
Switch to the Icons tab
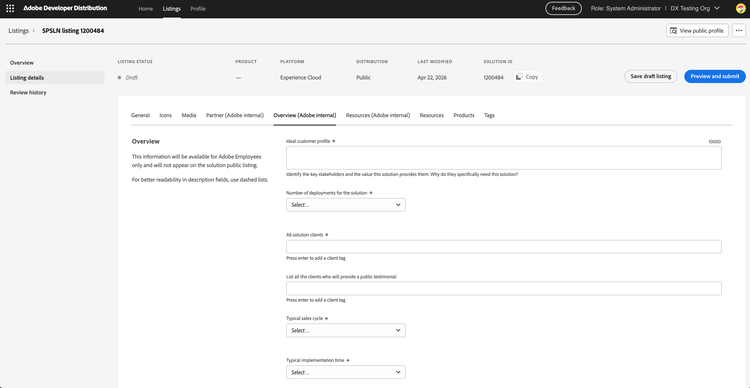click(x=165, y=115)
